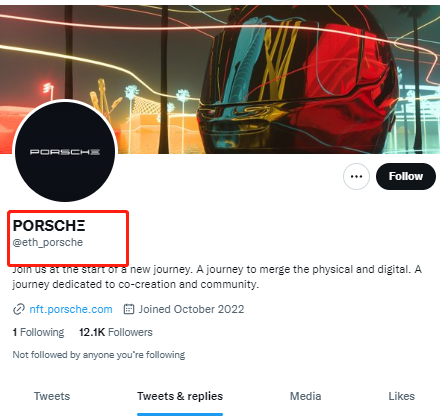Select the Tweets & replies tab

(x=180, y=396)
